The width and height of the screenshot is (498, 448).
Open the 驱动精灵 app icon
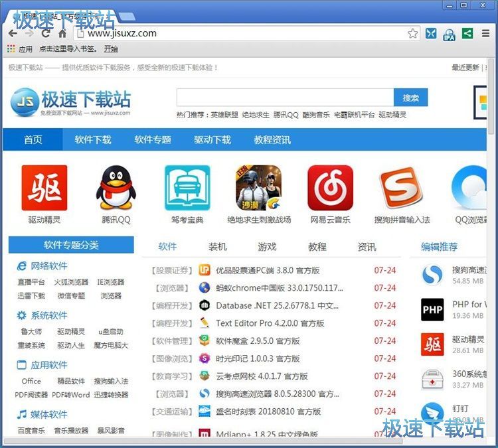point(44,188)
